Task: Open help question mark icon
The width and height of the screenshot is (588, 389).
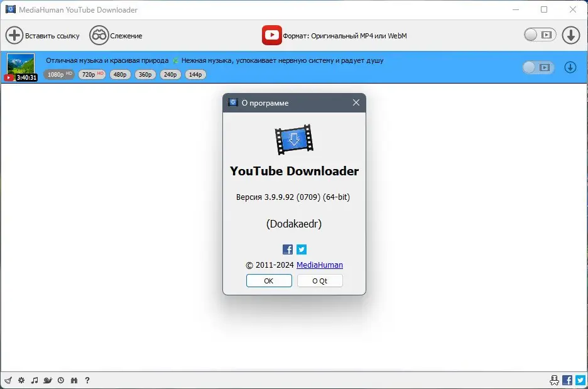Action: (x=87, y=380)
